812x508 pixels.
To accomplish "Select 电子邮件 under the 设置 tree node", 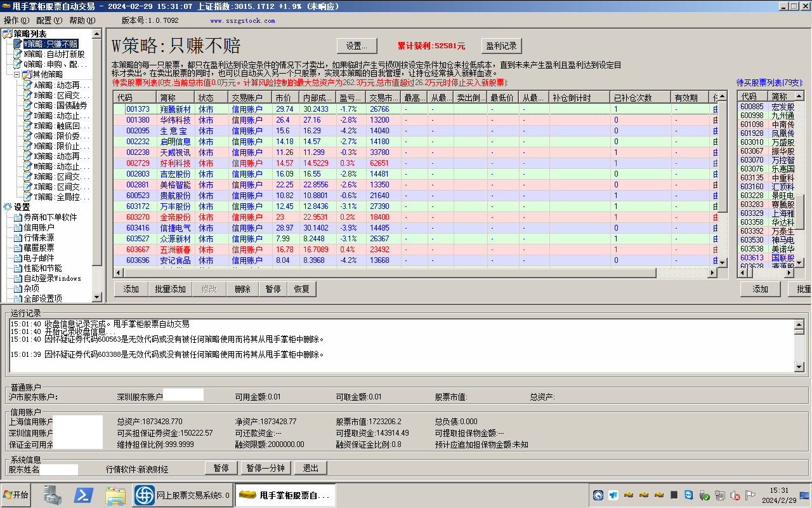I will tap(39, 258).
